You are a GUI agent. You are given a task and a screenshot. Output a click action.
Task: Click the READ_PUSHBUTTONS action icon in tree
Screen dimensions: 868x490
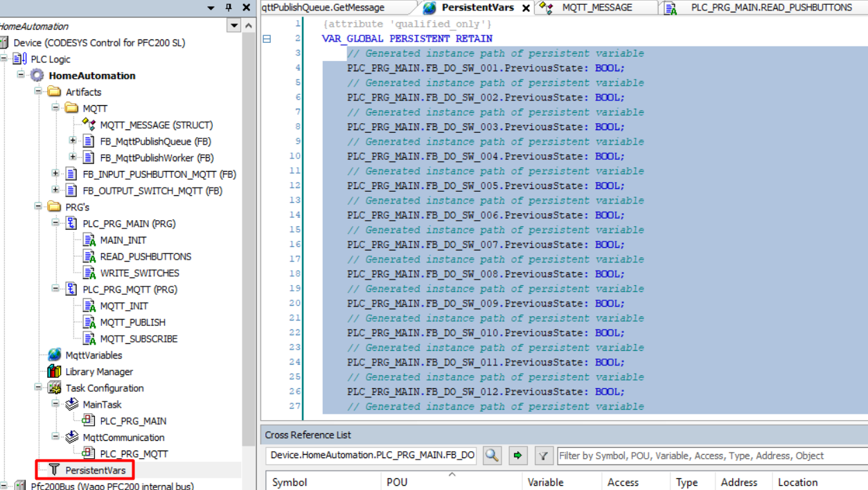pos(89,257)
